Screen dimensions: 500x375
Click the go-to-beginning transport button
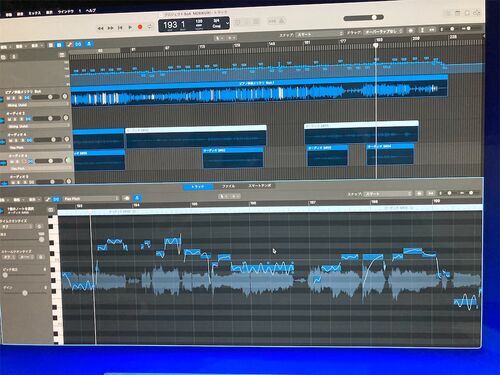click(x=120, y=28)
